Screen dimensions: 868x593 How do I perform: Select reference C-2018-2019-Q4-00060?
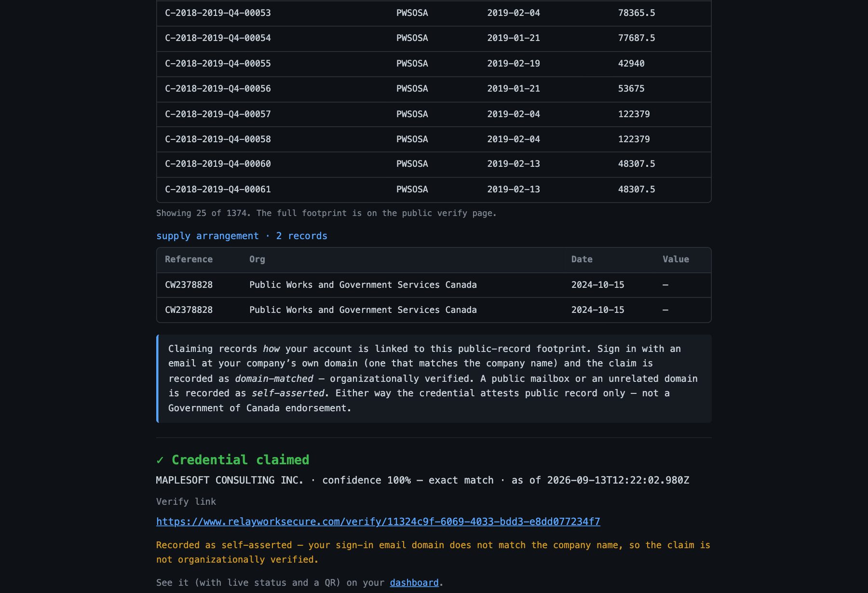pos(218,164)
